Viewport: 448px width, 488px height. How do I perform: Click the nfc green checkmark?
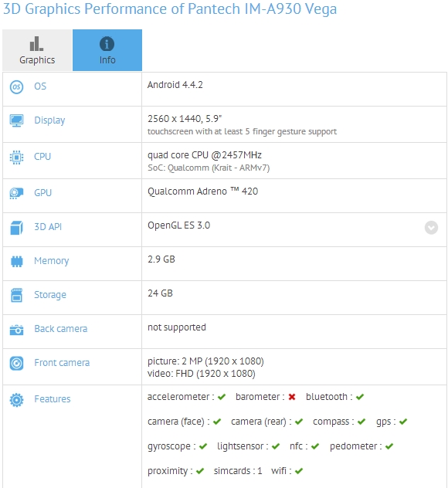pyautogui.click(x=315, y=446)
